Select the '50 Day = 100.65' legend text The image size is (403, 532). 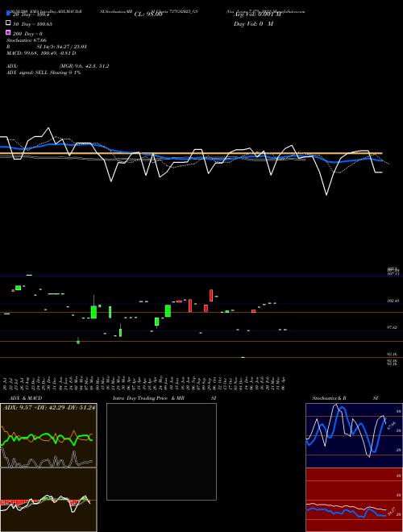(x=32, y=24)
